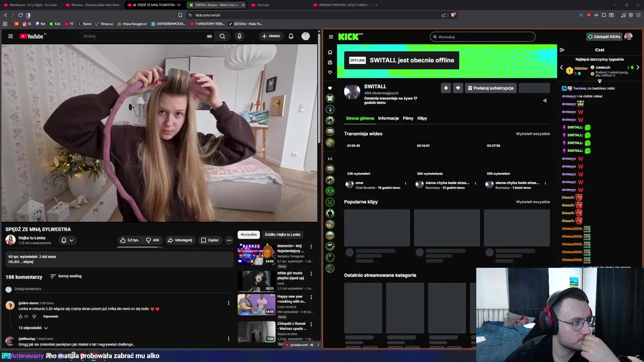Save video with the Zapisz button
This screenshot has width=644, height=362.
[210, 240]
